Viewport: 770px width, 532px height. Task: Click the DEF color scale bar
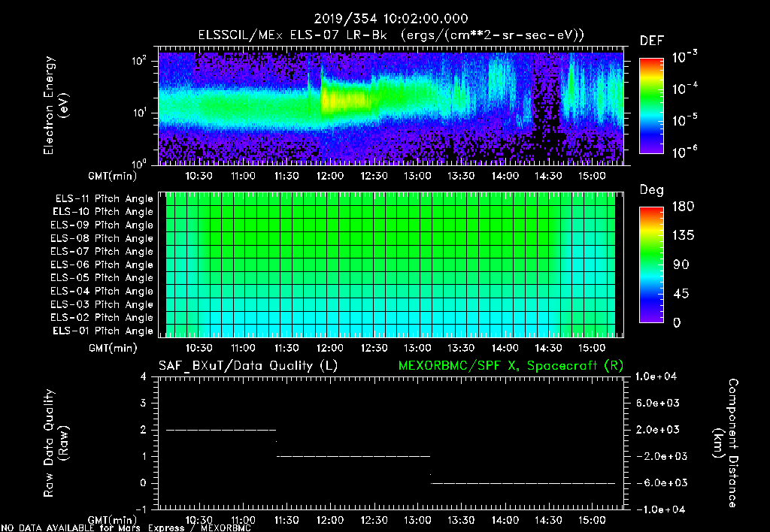point(651,106)
